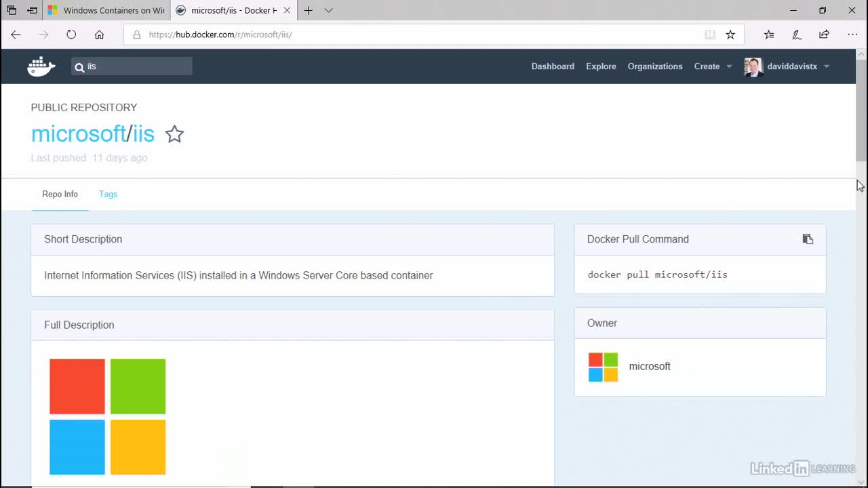Open the add notes pen tool

[x=797, y=35]
